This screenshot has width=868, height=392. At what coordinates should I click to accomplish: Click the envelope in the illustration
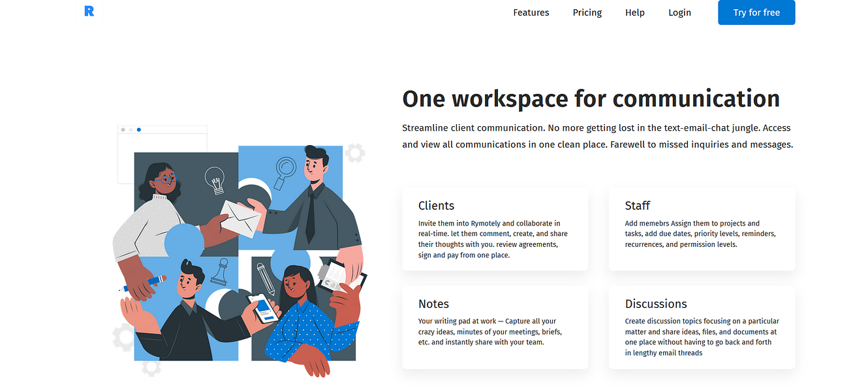point(241,218)
